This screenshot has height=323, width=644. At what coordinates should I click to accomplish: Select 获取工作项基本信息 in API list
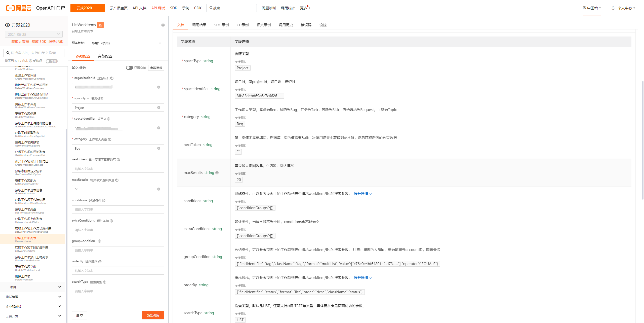point(28,191)
